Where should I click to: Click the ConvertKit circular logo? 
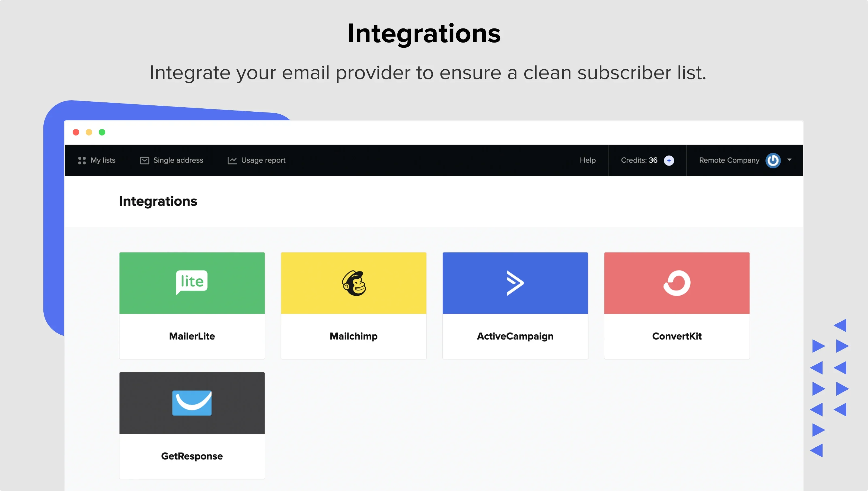point(677,283)
